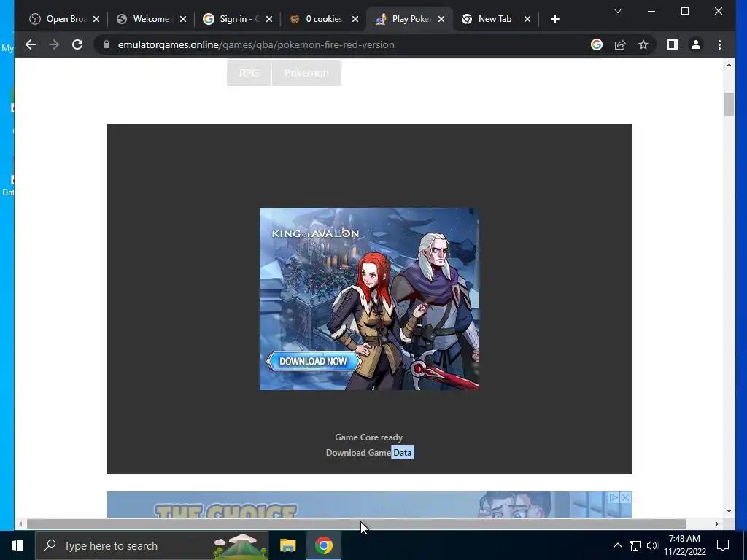The image size is (747, 560).
Task: Close the Play Pokemon tab
Action: coord(441,19)
